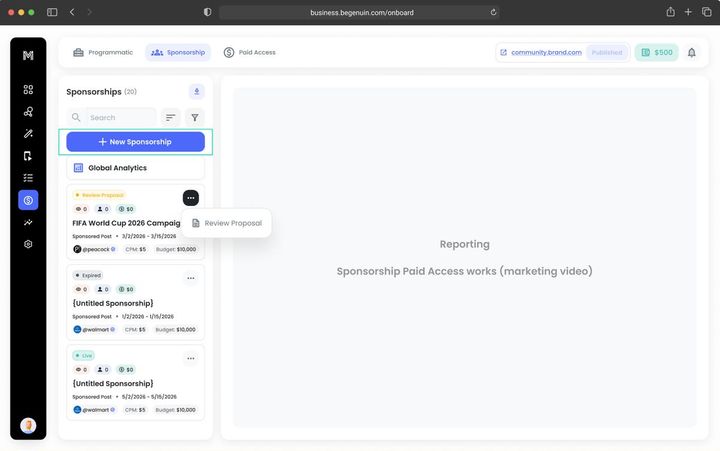
Task: Open the user avatar at sidebar bottom
Action: (x=28, y=426)
